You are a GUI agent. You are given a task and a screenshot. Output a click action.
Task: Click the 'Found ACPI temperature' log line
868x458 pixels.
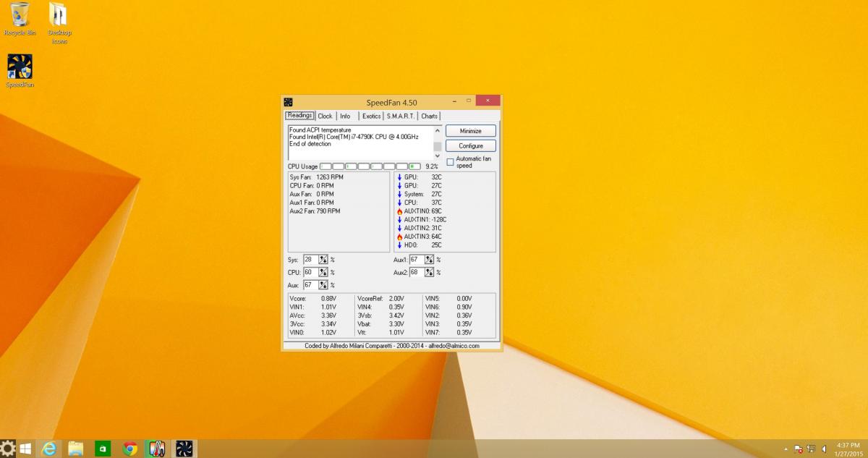320,130
